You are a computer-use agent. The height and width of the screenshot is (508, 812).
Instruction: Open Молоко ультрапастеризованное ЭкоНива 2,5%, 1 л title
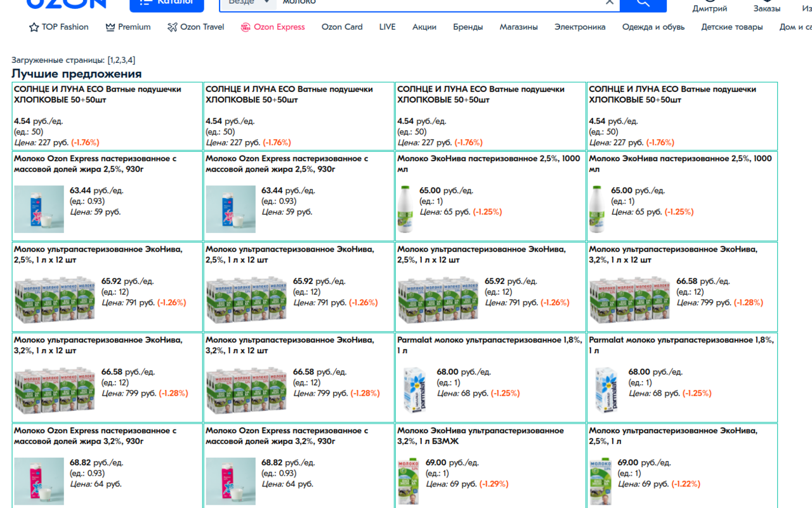tap(673, 436)
